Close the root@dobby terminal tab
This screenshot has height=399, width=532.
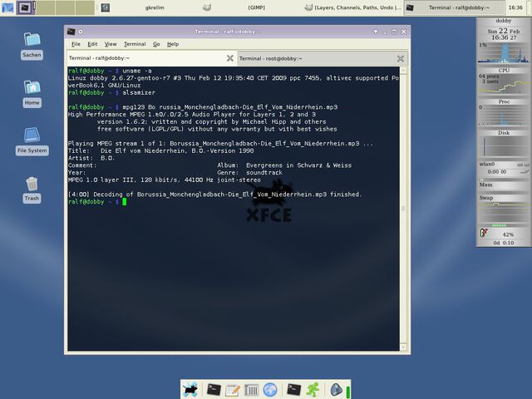point(401,58)
